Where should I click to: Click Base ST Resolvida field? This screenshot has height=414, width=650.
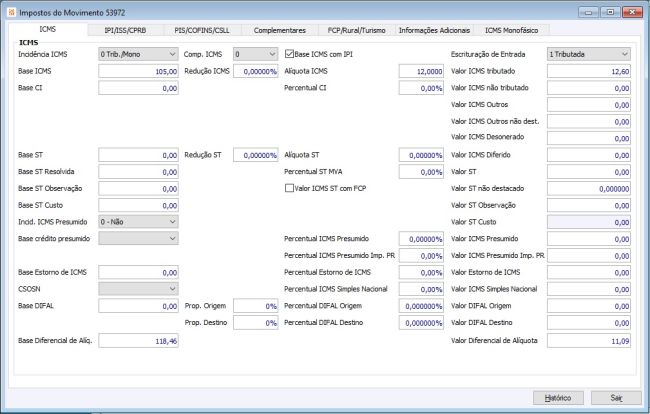pos(138,172)
